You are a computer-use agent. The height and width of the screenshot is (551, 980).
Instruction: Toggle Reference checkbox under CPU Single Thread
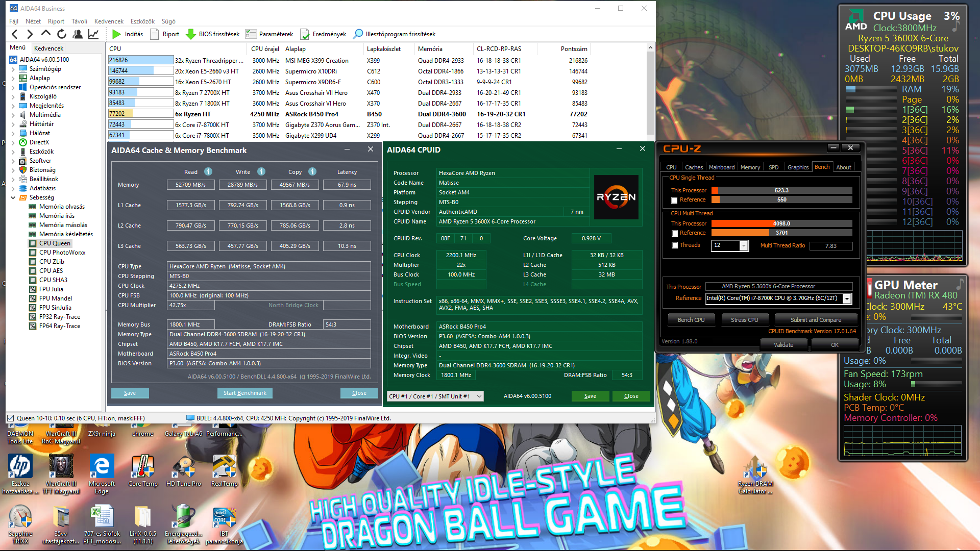coord(675,200)
